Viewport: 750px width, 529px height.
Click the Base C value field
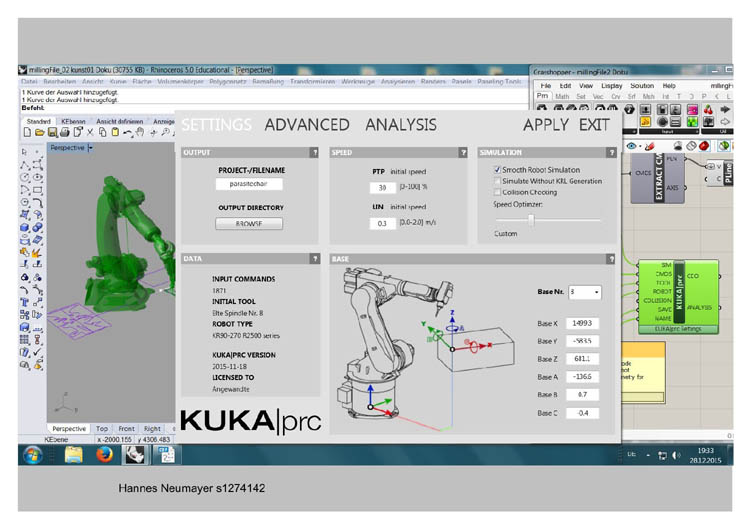582,413
